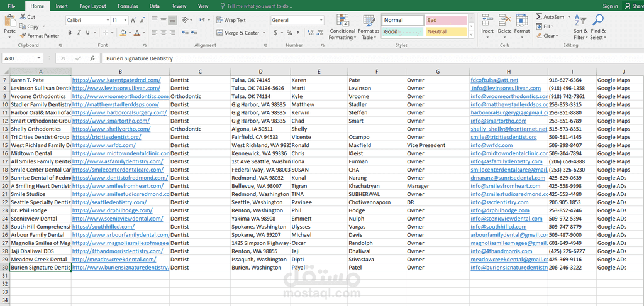The width and height of the screenshot is (644, 306).
Task: Apply the red font color A
Action: tap(138, 33)
